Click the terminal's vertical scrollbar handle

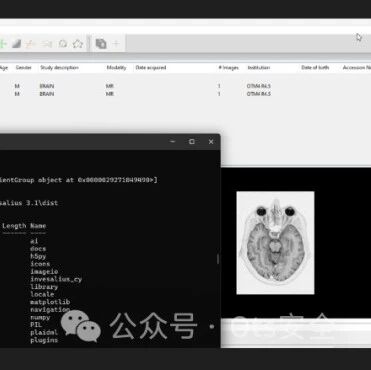click(218, 259)
